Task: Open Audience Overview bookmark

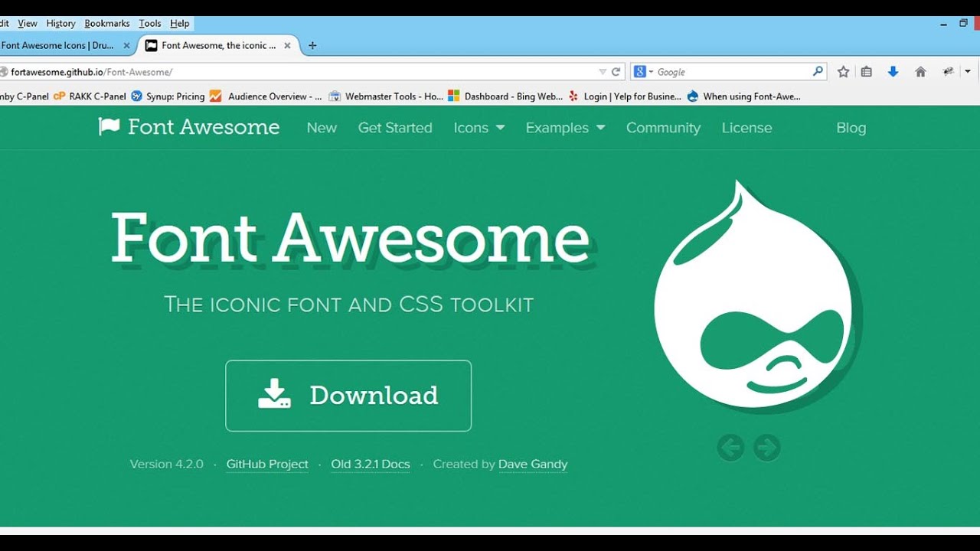Action: coord(266,96)
